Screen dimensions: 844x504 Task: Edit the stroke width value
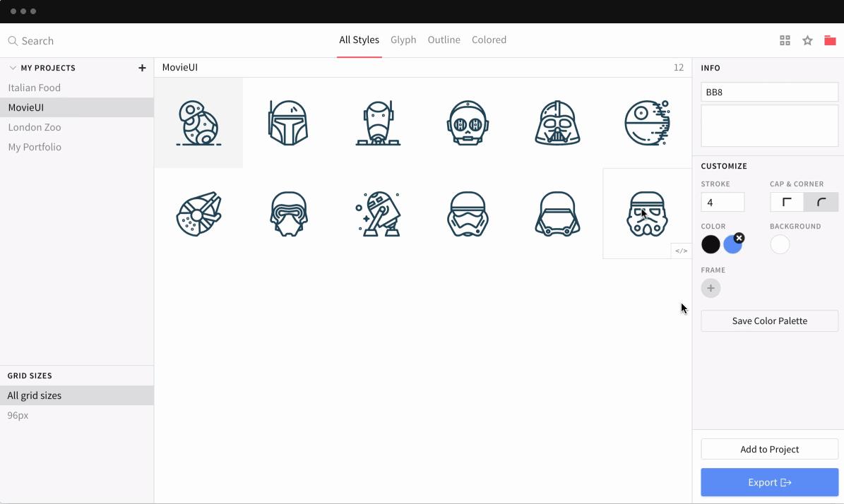(x=723, y=203)
